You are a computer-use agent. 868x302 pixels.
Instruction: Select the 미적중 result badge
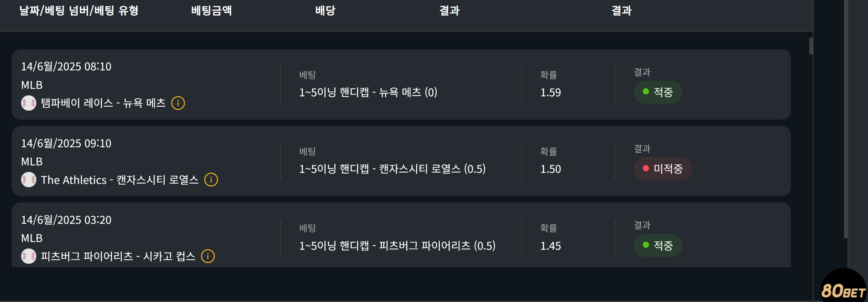663,168
